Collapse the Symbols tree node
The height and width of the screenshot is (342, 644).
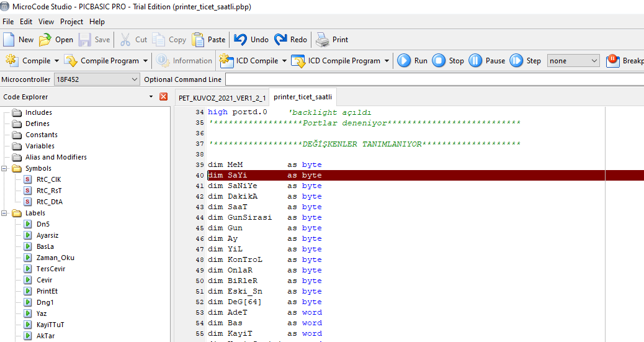click(x=4, y=169)
